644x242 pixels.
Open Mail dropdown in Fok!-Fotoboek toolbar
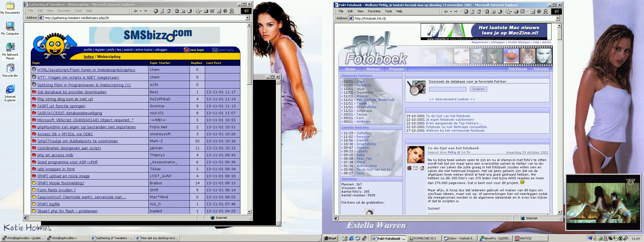(x=511, y=12)
